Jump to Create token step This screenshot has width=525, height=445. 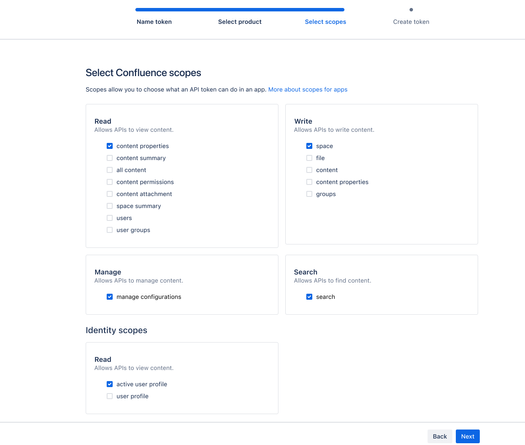(411, 22)
